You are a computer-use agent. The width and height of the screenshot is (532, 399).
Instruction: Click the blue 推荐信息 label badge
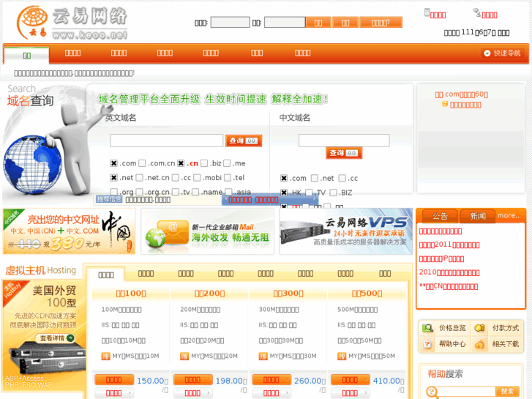pyautogui.click(x=109, y=199)
